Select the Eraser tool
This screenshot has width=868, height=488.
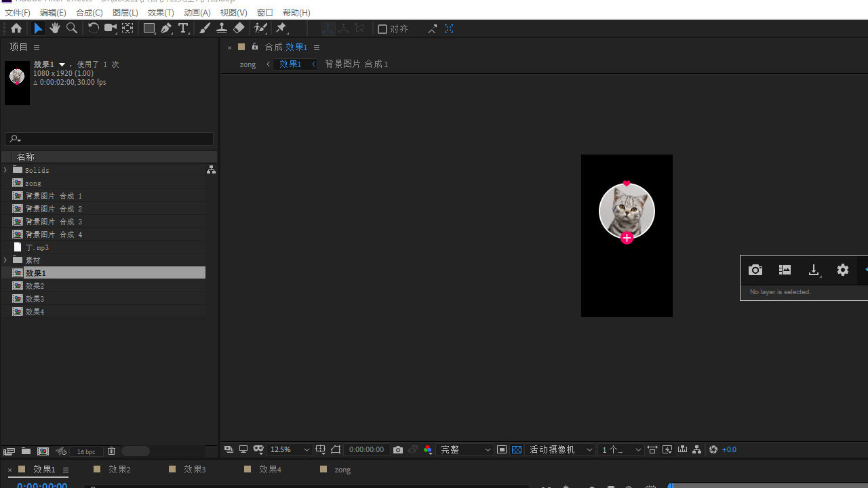[239, 28]
